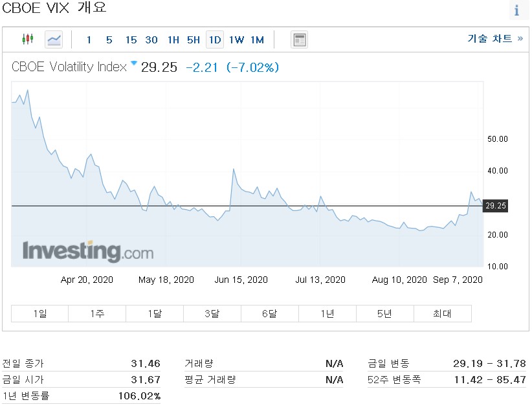Screen dimensions: 532x411
Task: Click the 20.00 y-axis label
Action: coord(498,235)
